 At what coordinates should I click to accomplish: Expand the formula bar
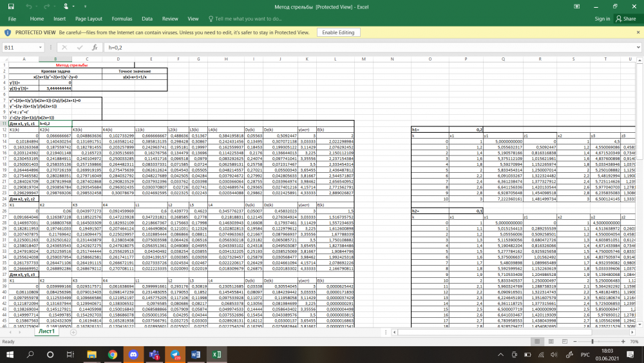pyautogui.click(x=637, y=48)
